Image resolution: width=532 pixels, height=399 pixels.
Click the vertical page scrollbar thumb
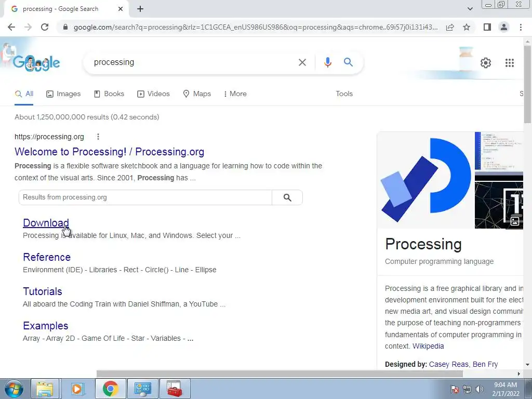point(528,84)
